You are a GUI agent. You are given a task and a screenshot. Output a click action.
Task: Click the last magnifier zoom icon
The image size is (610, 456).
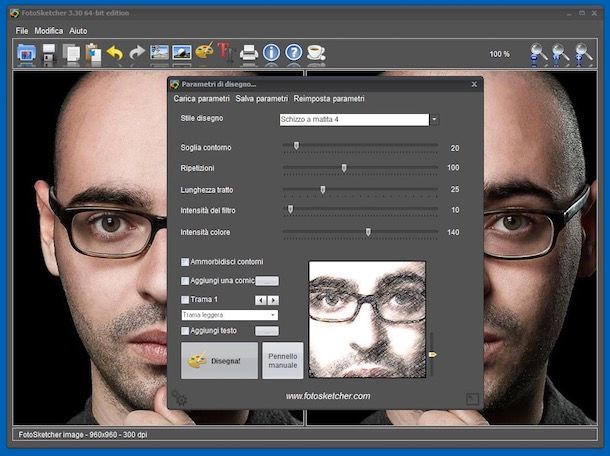[584, 54]
